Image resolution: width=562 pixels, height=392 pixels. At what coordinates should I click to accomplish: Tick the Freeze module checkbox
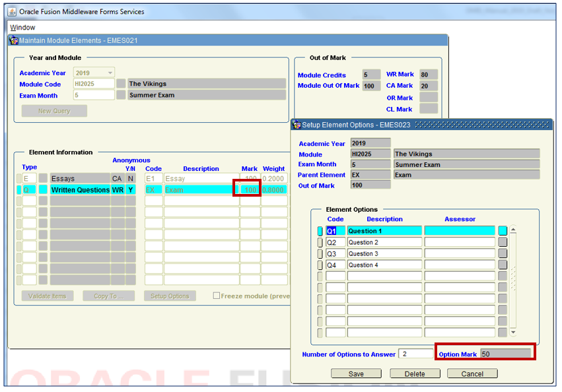217,296
